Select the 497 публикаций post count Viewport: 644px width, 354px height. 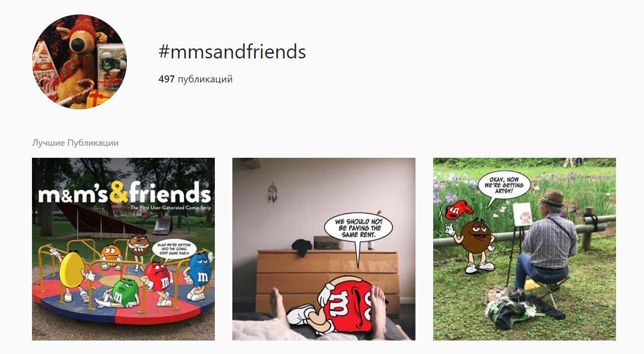pyautogui.click(x=195, y=79)
